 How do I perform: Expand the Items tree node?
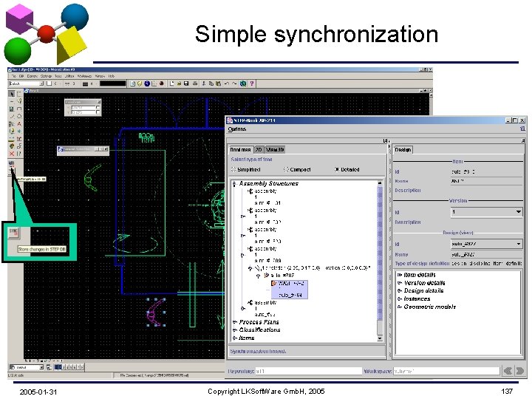click(x=234, y=338)
